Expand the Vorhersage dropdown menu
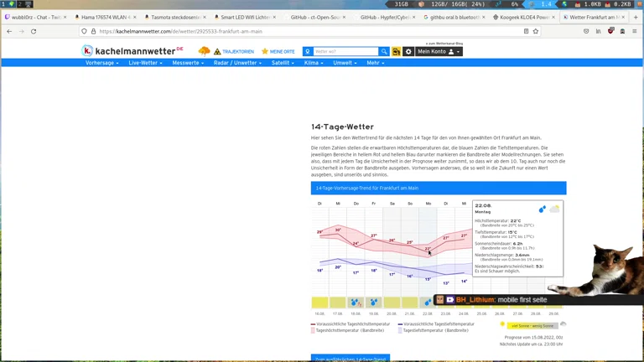 pos(101,63)
